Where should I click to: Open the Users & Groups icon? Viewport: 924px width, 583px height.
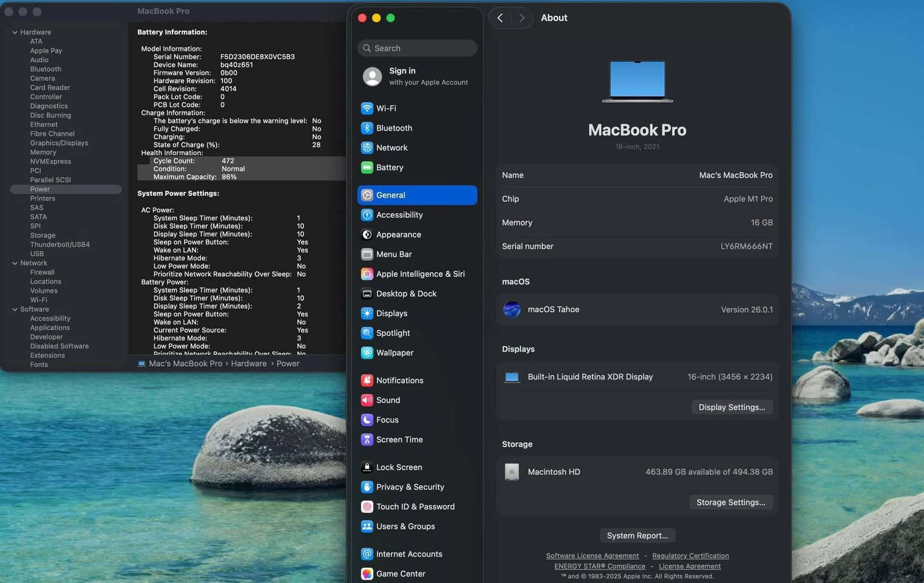(367, 527)
